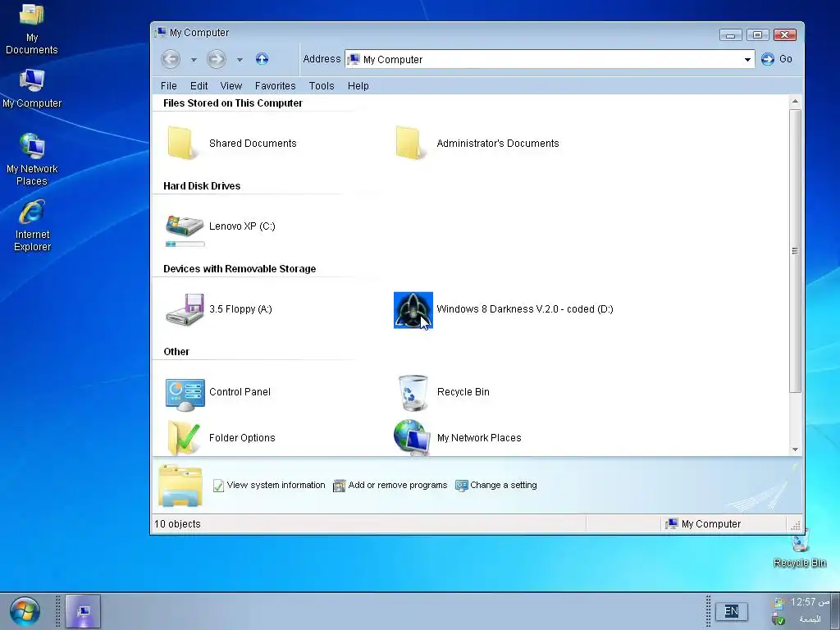Select My Network Places icon in window
840x630 pixels.
pyautogui.click(x=412, y=438)
